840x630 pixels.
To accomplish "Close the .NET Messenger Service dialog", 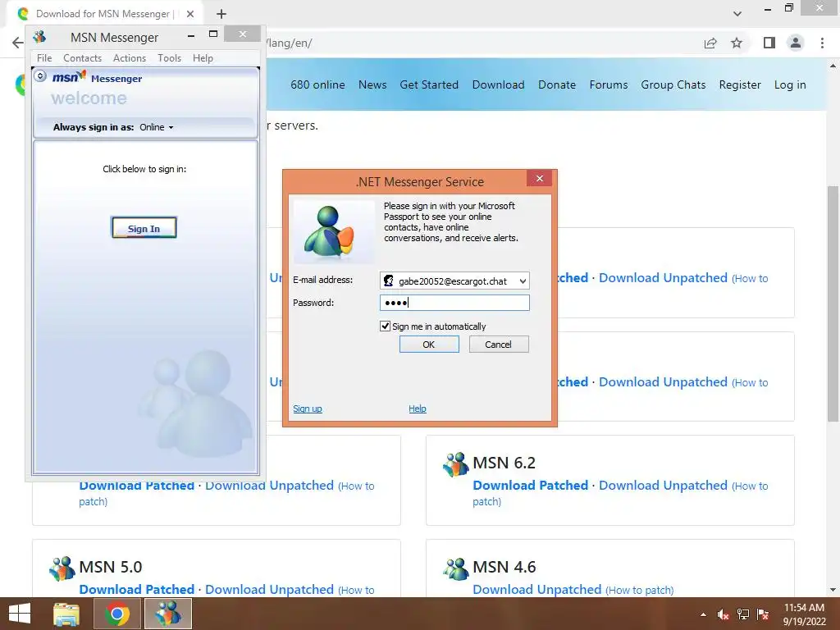I will [x=540, y=178].
